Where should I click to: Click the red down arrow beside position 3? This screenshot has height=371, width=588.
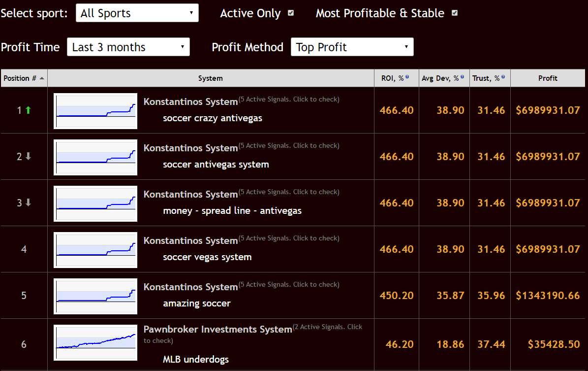pos(28,203)
